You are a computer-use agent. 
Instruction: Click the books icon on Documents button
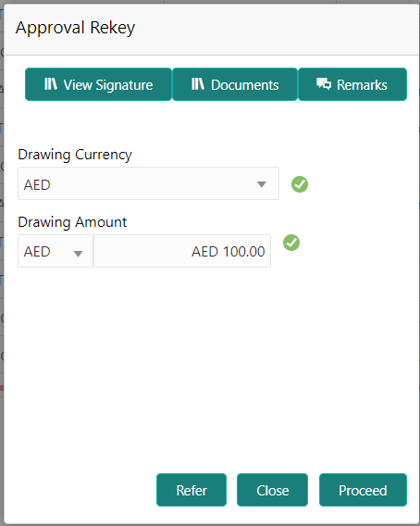tap(198, 84)
